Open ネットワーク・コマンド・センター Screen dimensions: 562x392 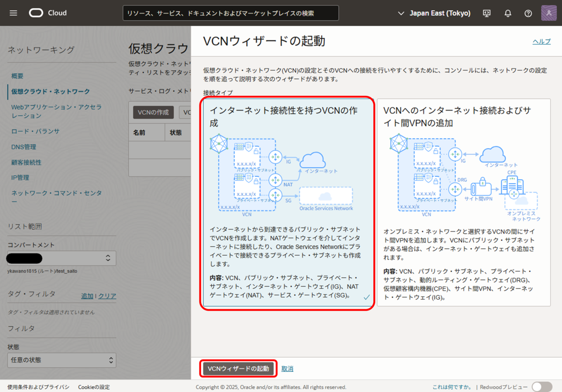pyautogui.click(x=56, y=197)
